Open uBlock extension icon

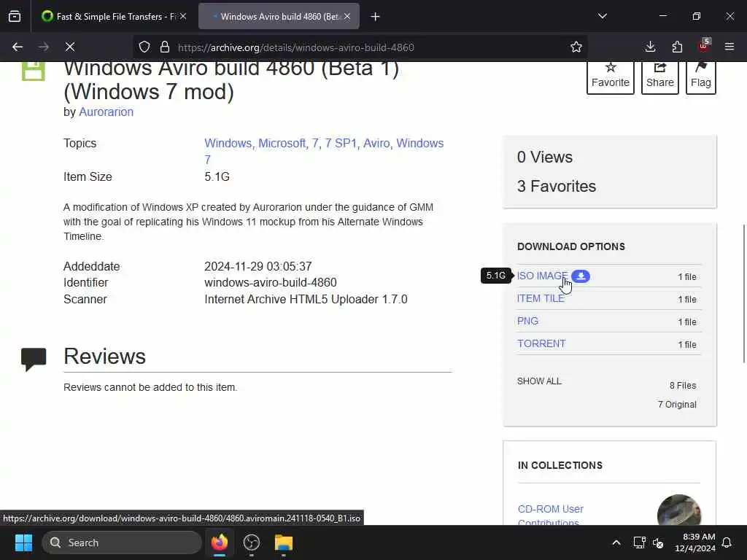click(704, 46)
